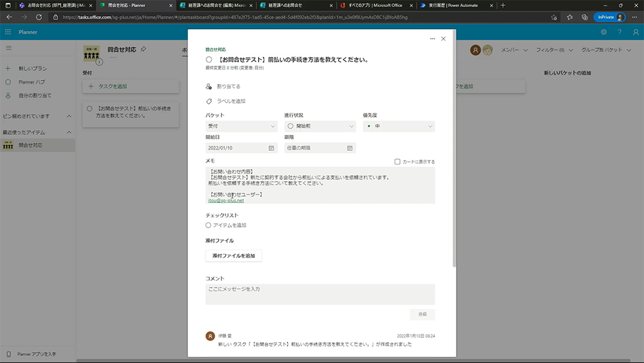Open the browser settings and more menu
Screen dimensions: 644x363
(x=634, y=17)
